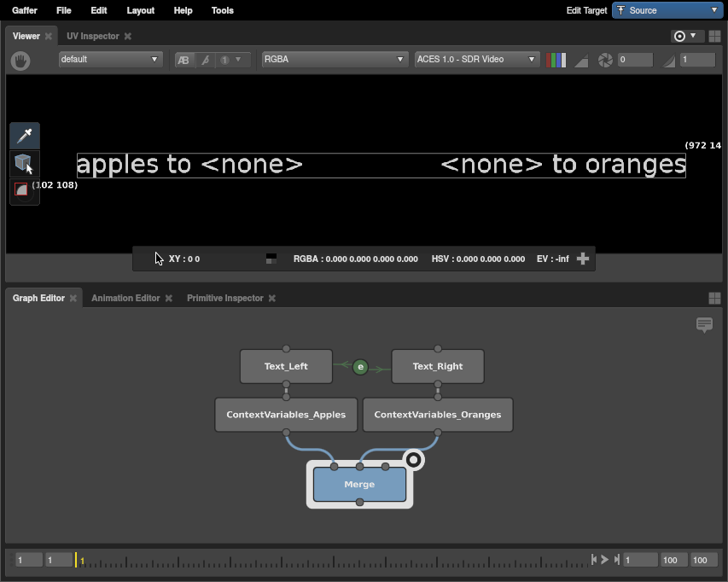728x582 pixels.
Task: Click the exposure value input field
Action: tap(635, 60)
